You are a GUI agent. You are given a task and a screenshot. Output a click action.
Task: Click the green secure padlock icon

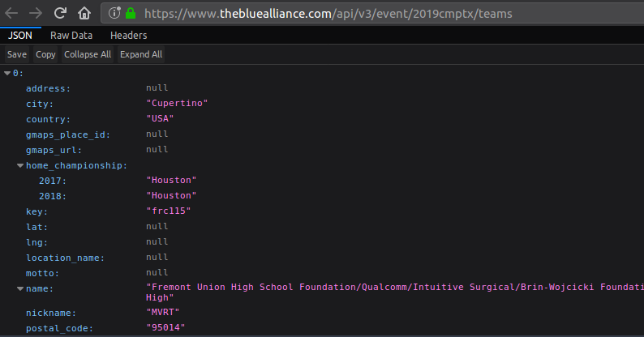[129, 13]
